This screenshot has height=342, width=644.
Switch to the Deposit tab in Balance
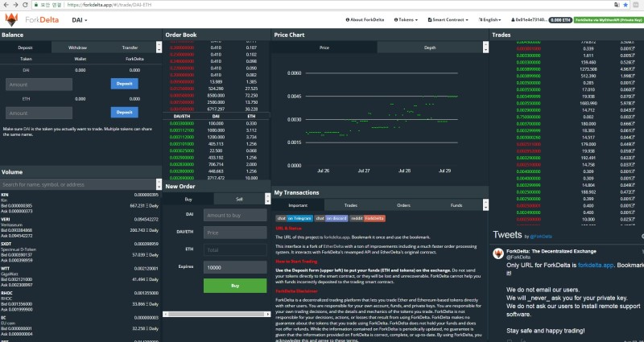26,47
